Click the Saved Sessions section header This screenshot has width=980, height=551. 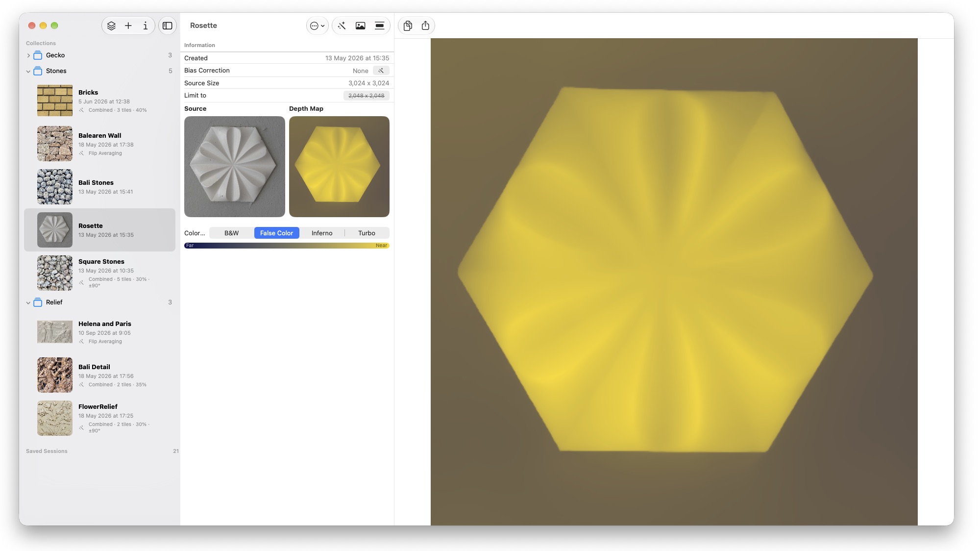(x=47, y=451)
